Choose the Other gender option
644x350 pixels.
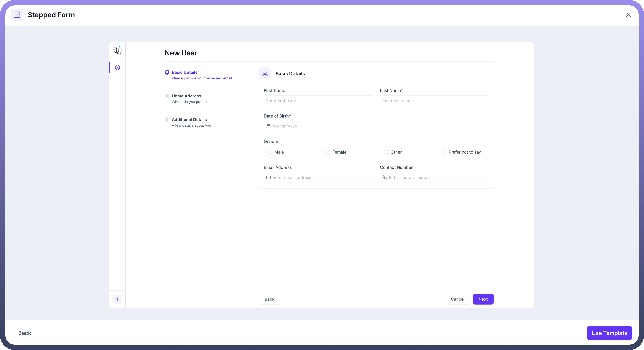[386, 152]
